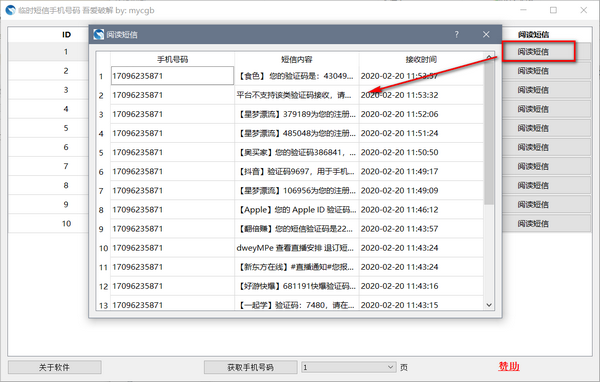Click the scrollbar up arrow in message list
The image size is (600, 382).
tap(489, 57)
